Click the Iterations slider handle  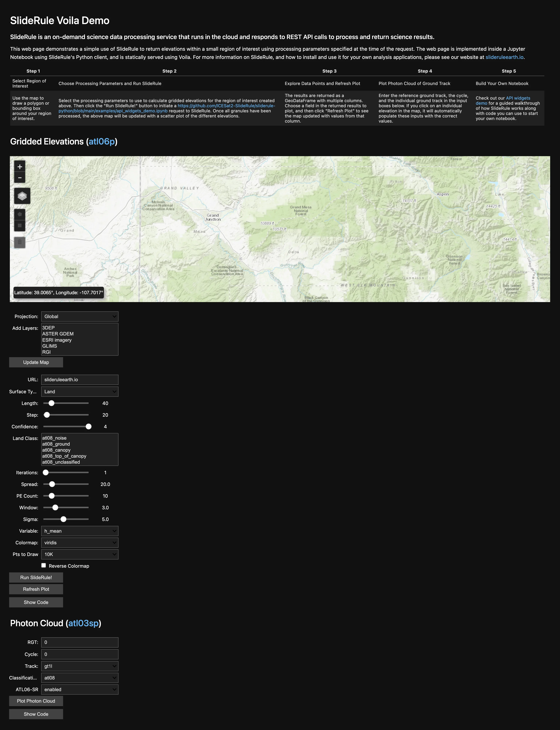[46, 473]
